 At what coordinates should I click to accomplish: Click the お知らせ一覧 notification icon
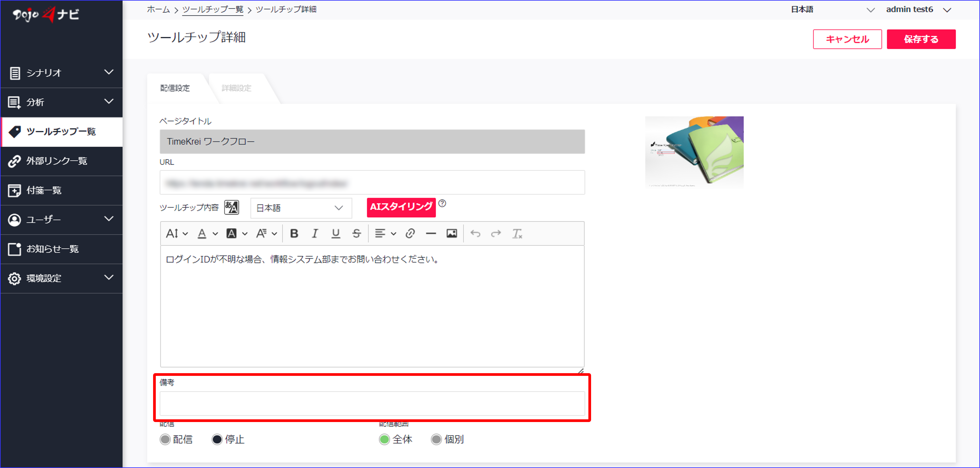click(14, 249)
